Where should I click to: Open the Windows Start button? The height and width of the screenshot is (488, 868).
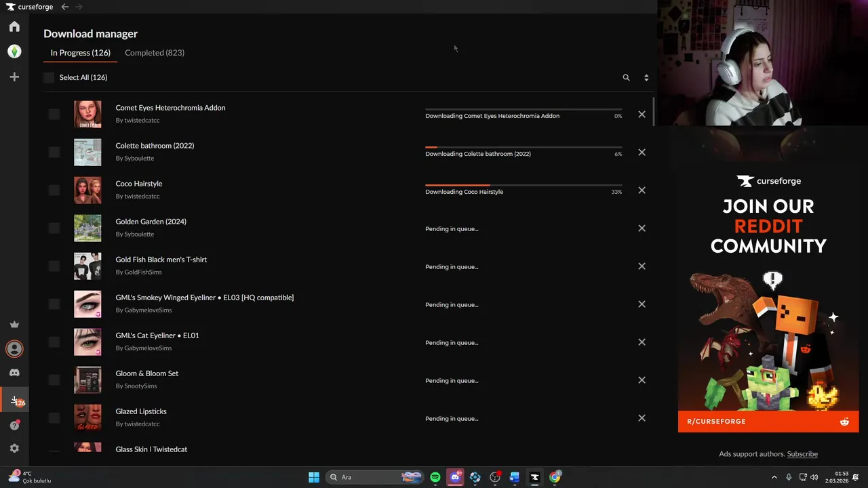tap(314, 477)
